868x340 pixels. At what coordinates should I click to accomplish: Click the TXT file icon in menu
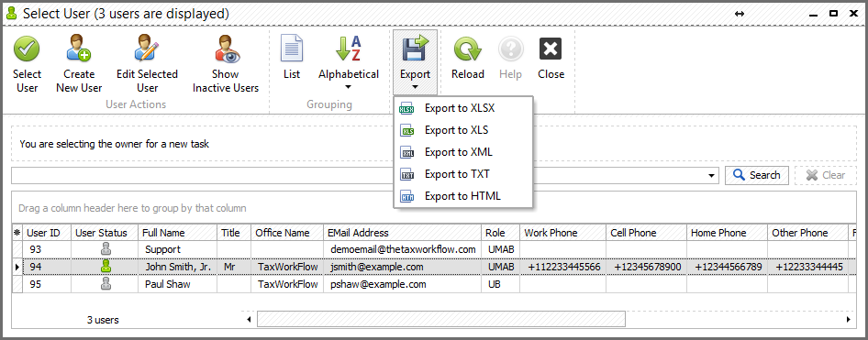pyautogui.click(x=406, y=175)
